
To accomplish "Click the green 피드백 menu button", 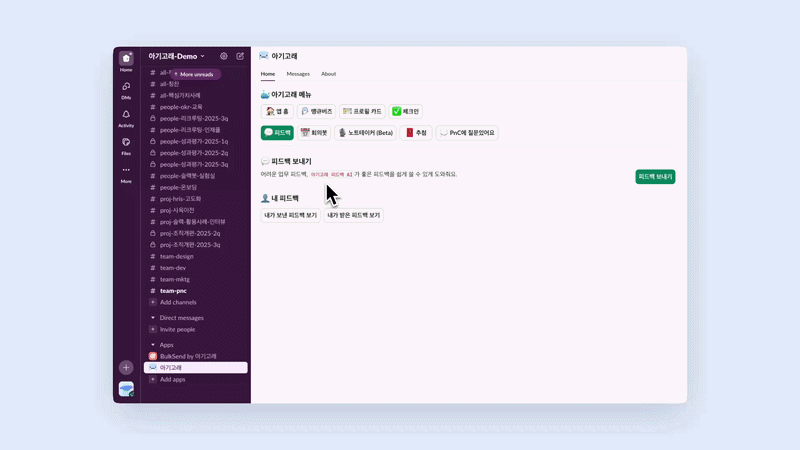I will (x=277, y=133).
